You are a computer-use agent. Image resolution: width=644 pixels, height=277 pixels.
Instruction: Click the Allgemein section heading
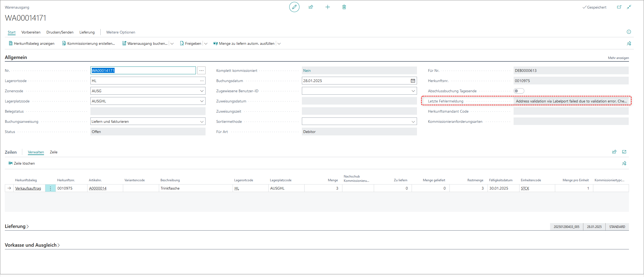16,57
